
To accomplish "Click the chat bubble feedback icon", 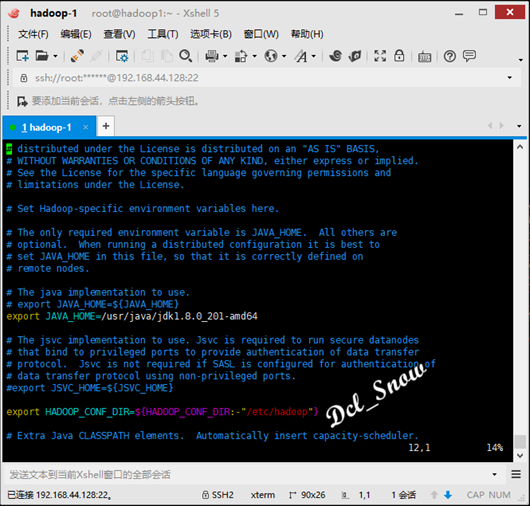I will (469, 56).
